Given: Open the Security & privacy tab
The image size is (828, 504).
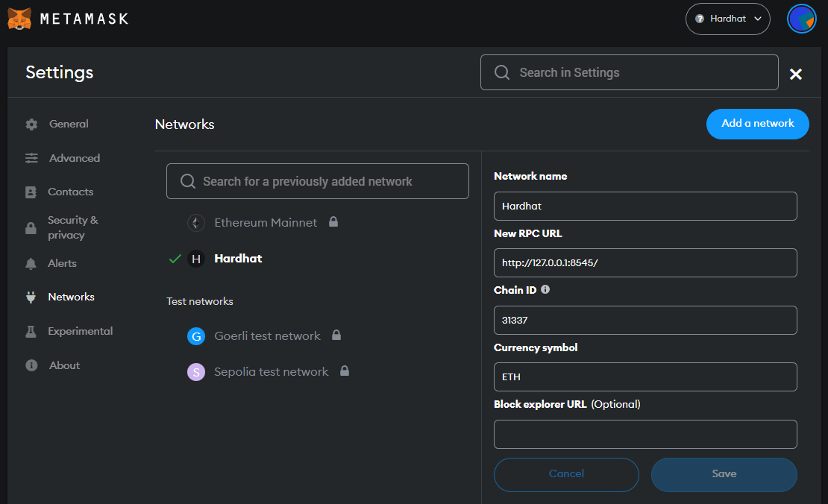Looking at the screenshot, I should 73,227.
